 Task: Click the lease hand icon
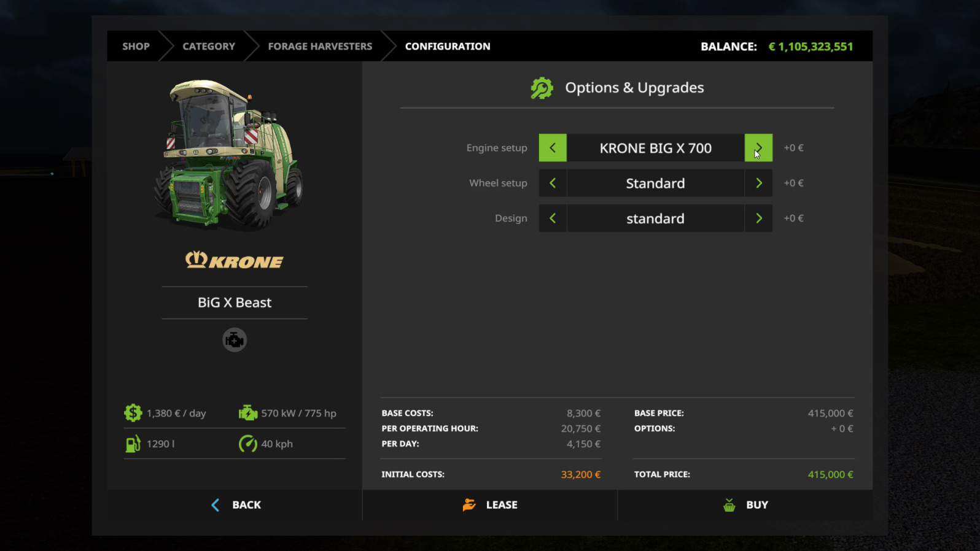pos(469,505)
